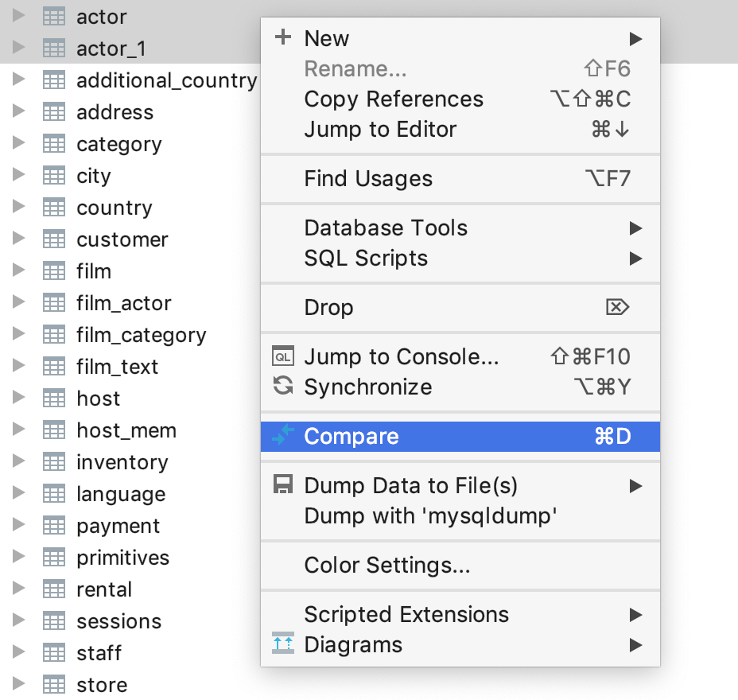Expand the actor table node
The height and width of the screenshot is (700, 738).
click(18, 15)
